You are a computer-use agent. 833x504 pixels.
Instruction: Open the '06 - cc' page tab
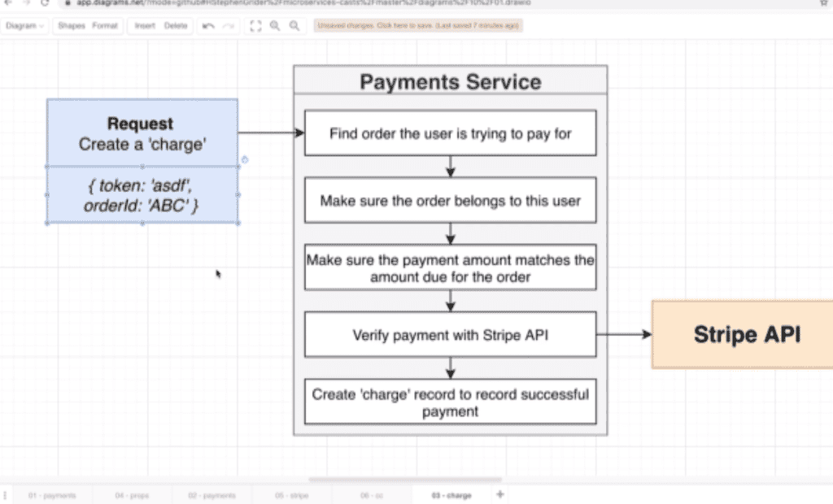(x=372, y=494)
